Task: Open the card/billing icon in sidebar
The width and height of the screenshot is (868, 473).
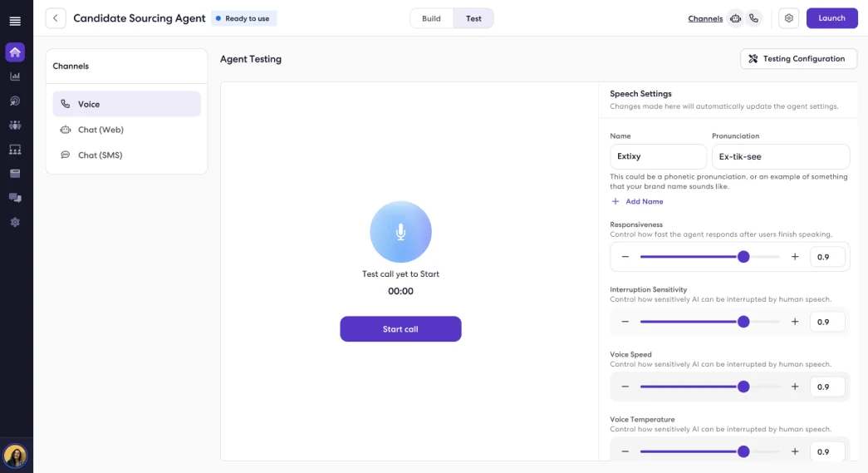Action: pos(15,174)
